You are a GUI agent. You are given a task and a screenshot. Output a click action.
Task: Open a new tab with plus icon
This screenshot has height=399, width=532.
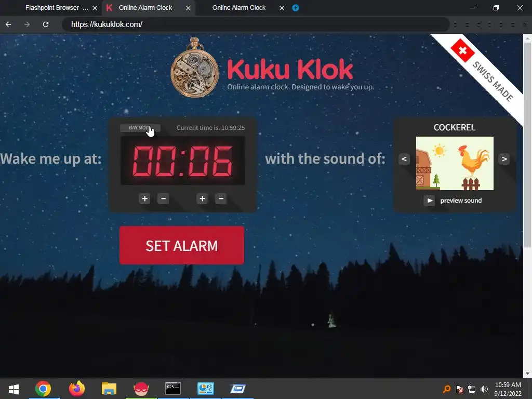tap(296, 8)
